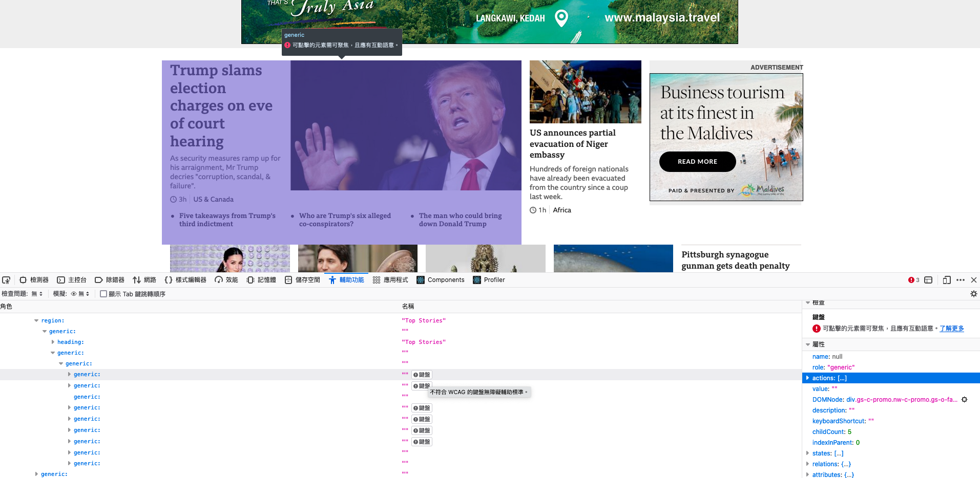Screen dimensions: 980x478
Task: Open the 網路 network tab
Action: pyautogui.click(x=144, y=280)
